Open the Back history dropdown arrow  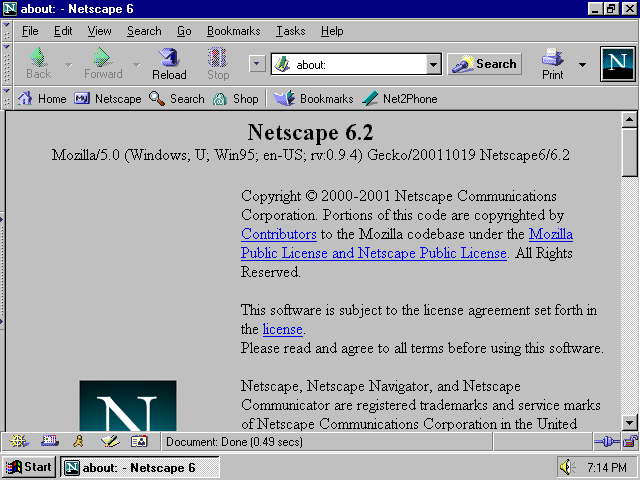click(69, 64)
